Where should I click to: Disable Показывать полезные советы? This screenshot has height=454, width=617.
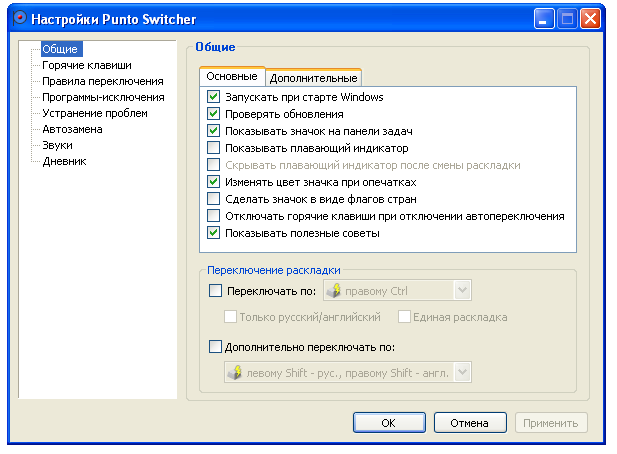pos(213,233)
